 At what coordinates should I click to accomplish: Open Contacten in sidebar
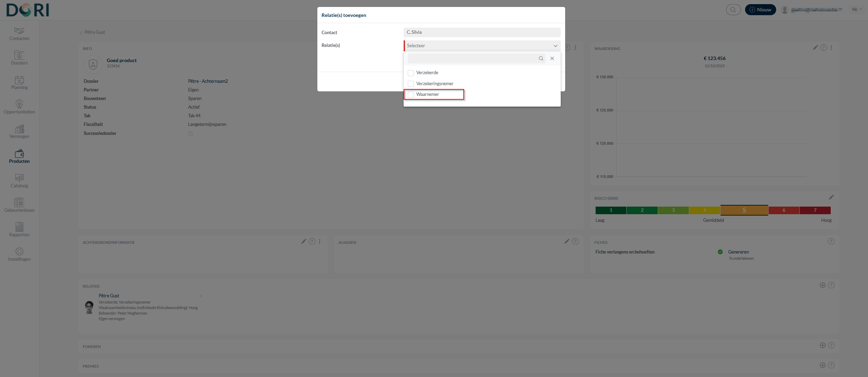pos(19,34)
